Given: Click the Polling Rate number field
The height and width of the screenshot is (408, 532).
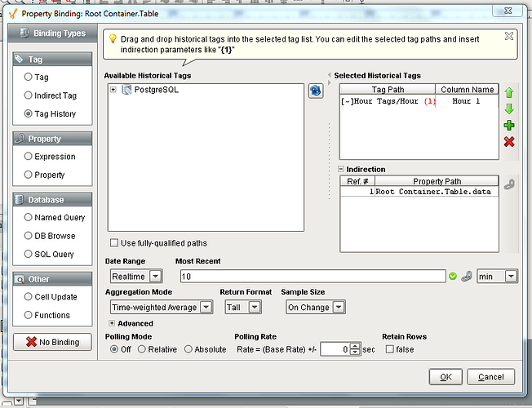Looking at the screenshot, I should (335, 349).
